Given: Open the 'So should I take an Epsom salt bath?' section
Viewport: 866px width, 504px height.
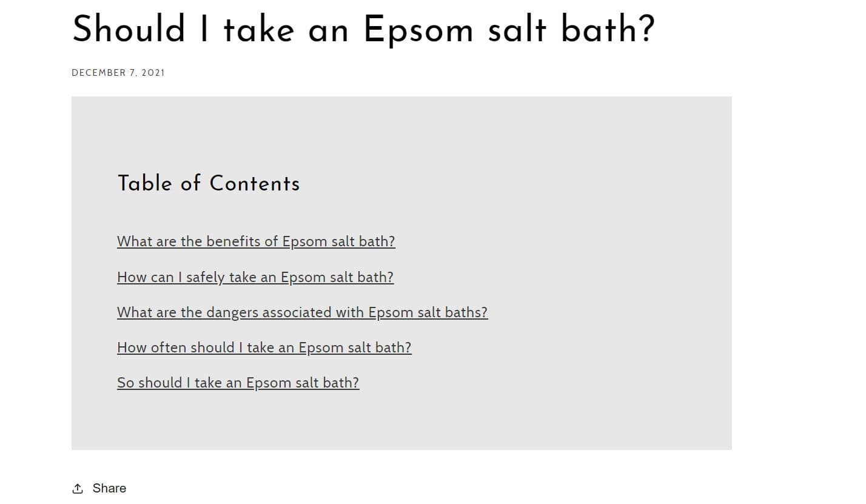Looking at the screenshot, I should pos(238,382).
